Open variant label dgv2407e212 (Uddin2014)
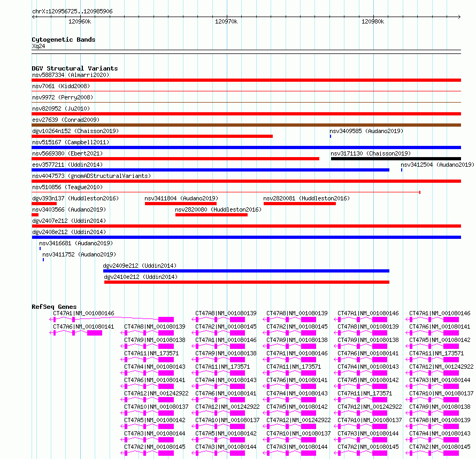The width and height of the screenshot is (476, 459). tap(69, 221)
